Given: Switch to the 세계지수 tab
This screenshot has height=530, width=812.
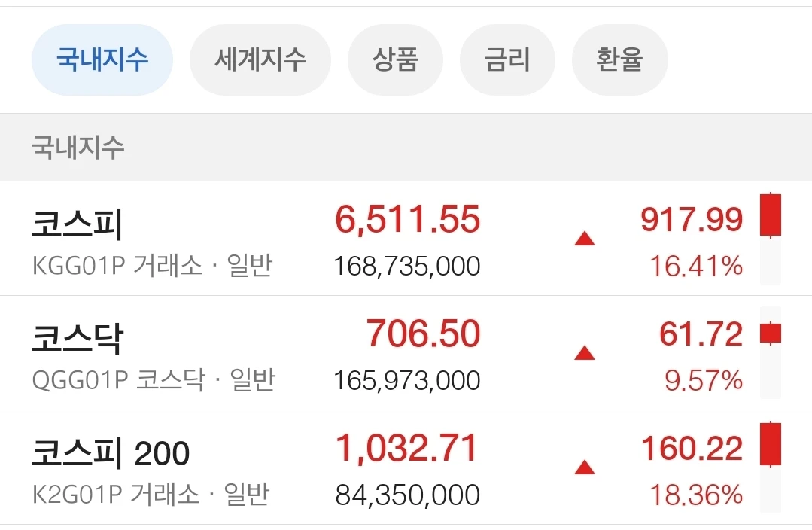Looking at the screenshot, I should pos(260,59).
